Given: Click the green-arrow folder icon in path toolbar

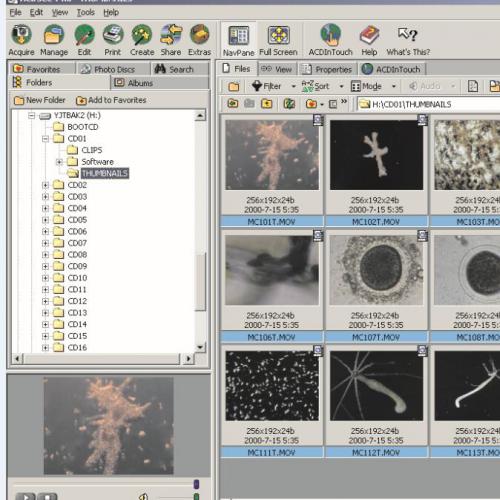Looking at the screenshot, I should [x=233, y=104].
